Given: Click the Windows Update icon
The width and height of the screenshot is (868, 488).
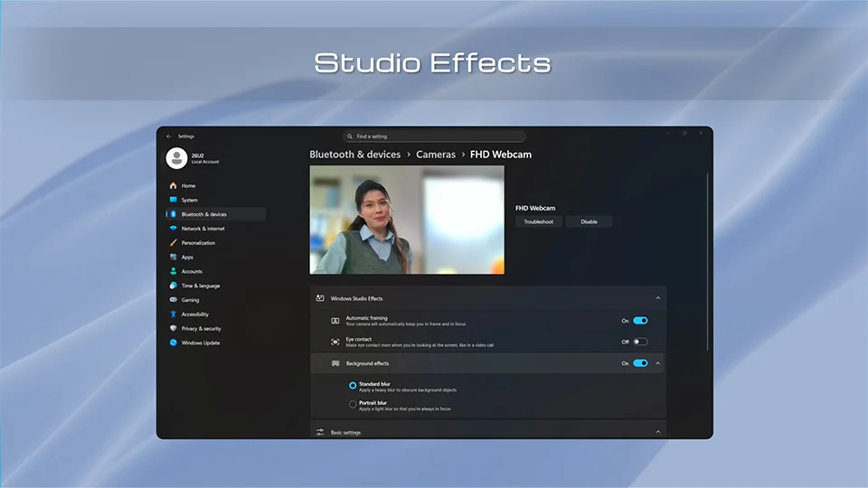Looking at the screenshot, I should pos(174,343).
